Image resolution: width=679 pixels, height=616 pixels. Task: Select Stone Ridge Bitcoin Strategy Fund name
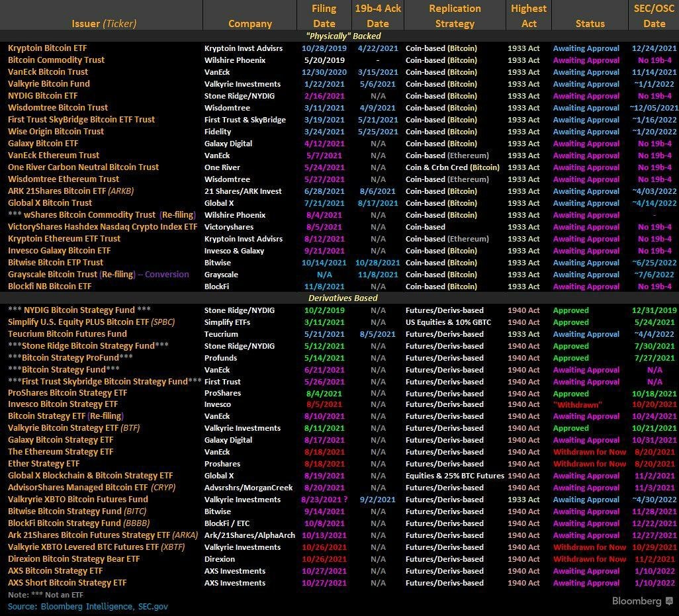(x=88, y=346)
